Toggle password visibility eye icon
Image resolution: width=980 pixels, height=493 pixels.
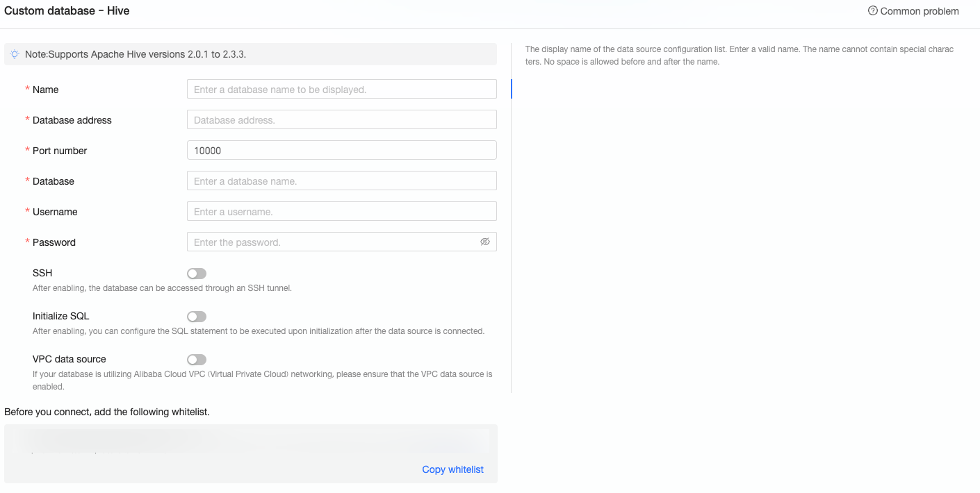coord(485,242)
